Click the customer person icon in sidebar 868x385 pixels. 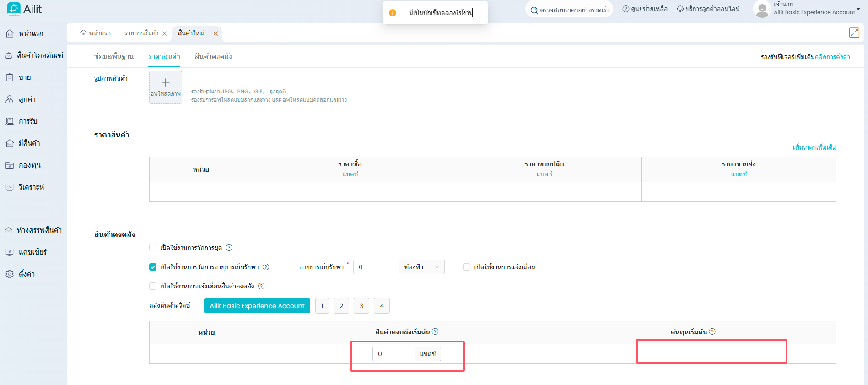(x=10, y=99)
